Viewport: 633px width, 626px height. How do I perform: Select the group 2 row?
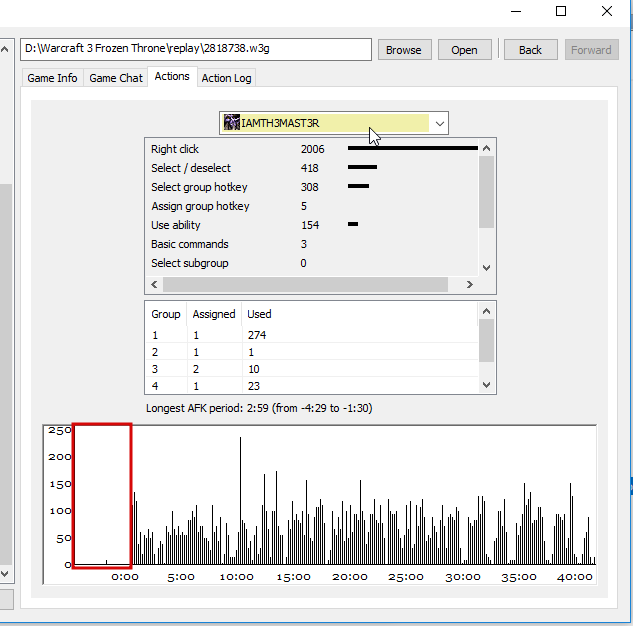312,352
